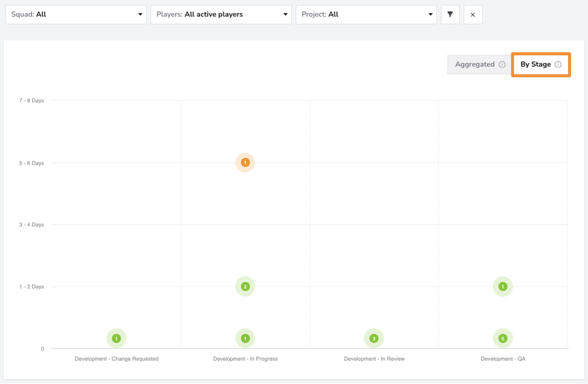Image resolution: width=588 pixels, height=384 pixels.
Task: Select the By Stage view tab
Action: pos(541,64)
